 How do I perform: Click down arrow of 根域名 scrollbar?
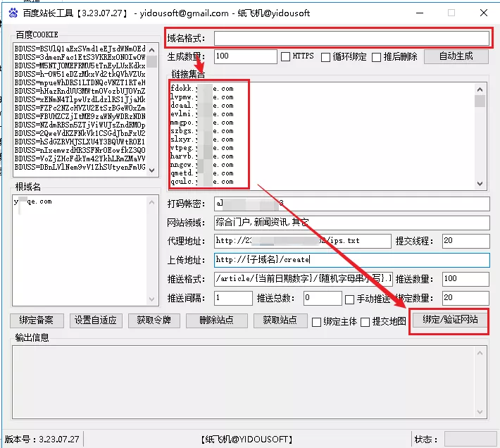[152, 299]
